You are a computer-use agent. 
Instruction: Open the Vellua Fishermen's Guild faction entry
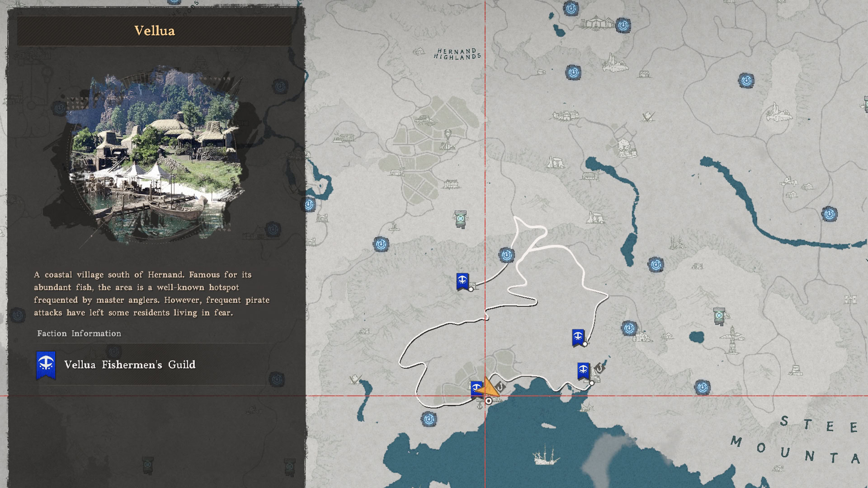coord(155,365)
